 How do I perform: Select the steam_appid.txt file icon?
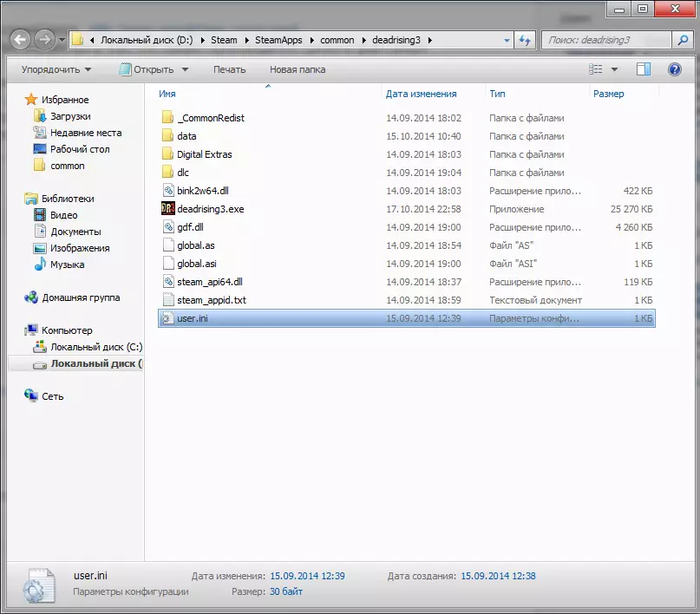coord(168,300)
